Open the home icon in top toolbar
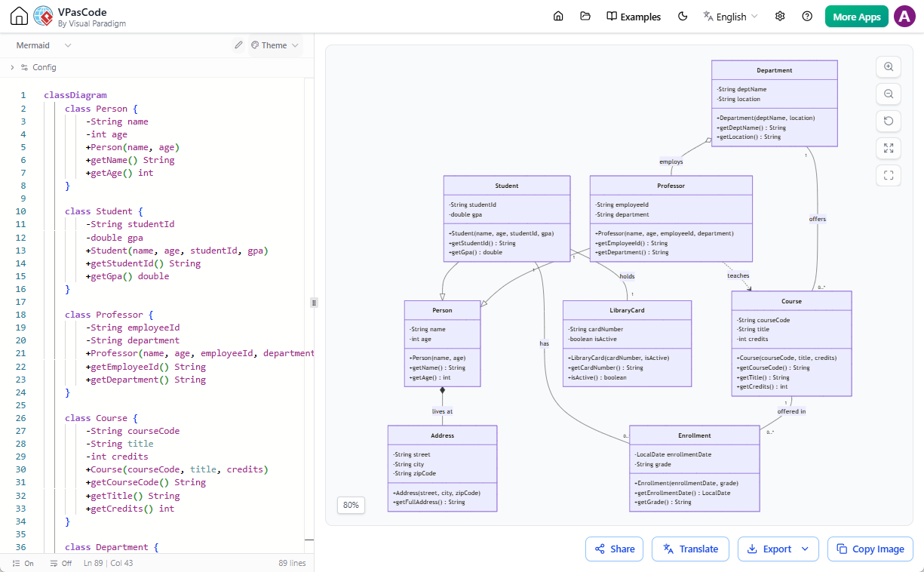Screen dimensions: 924x572 click(558, 17)
